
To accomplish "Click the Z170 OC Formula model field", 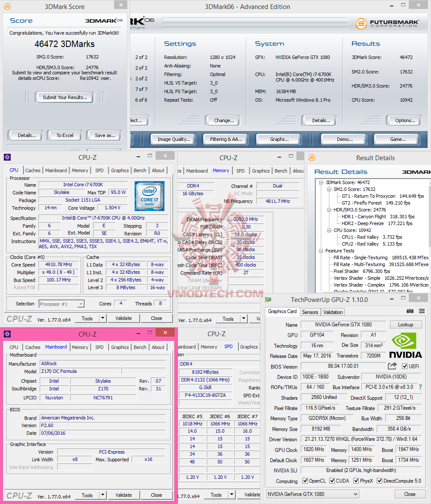I will point(80,371).
